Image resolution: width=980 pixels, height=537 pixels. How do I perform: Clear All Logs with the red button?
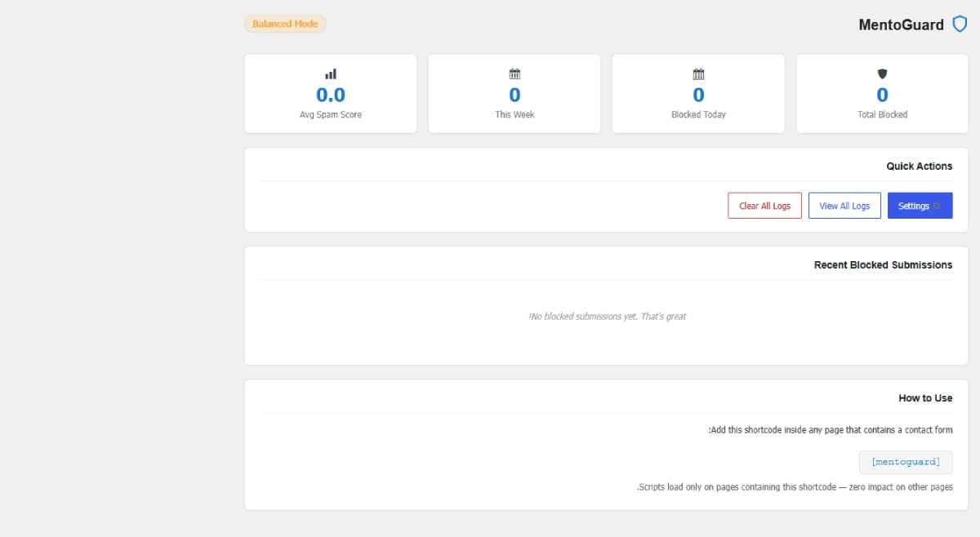tap(765, 206)
